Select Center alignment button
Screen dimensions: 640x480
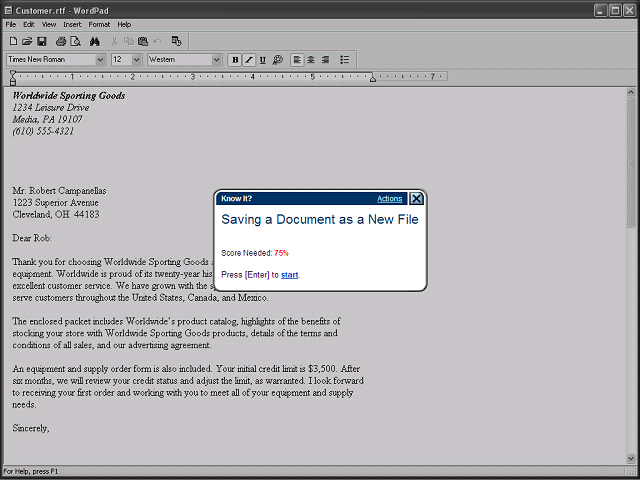point(311,60)
